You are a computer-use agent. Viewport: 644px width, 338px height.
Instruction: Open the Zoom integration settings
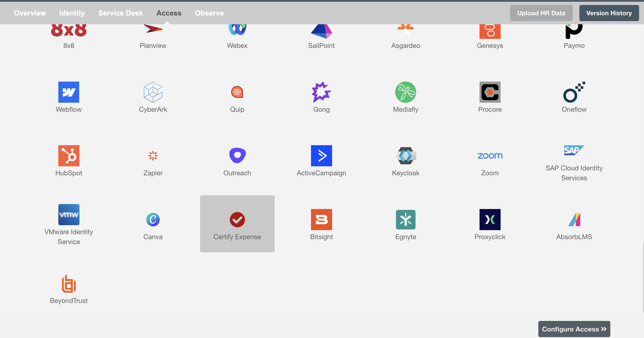(x=490, y=160)
